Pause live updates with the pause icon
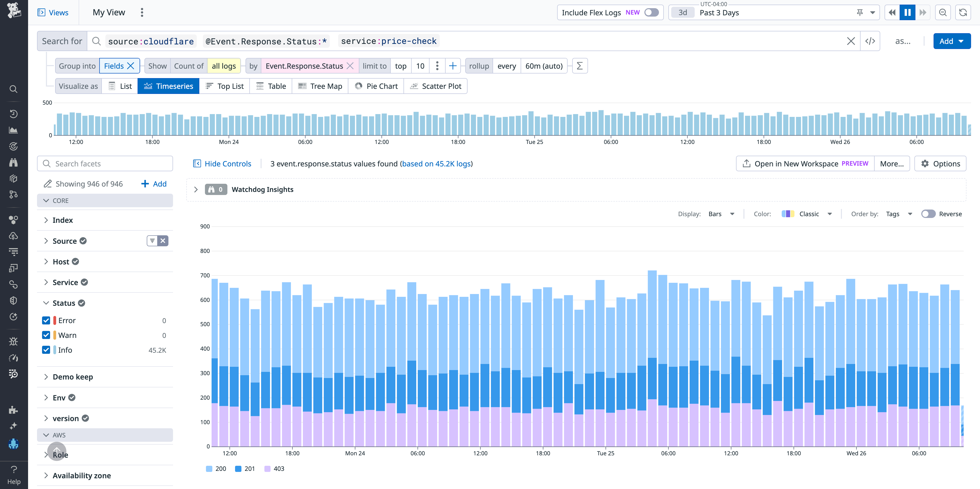The height and width of the screenshot is (489, 980). 907,12
